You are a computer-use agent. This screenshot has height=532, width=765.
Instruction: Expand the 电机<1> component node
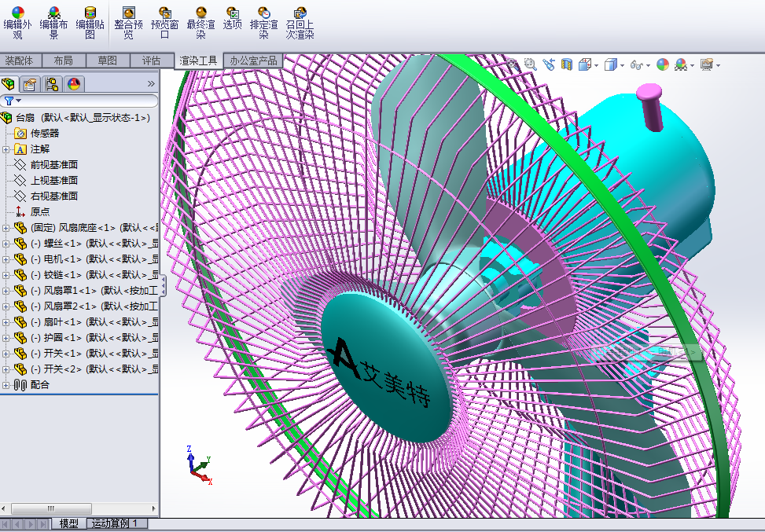(x=6, y=259)
